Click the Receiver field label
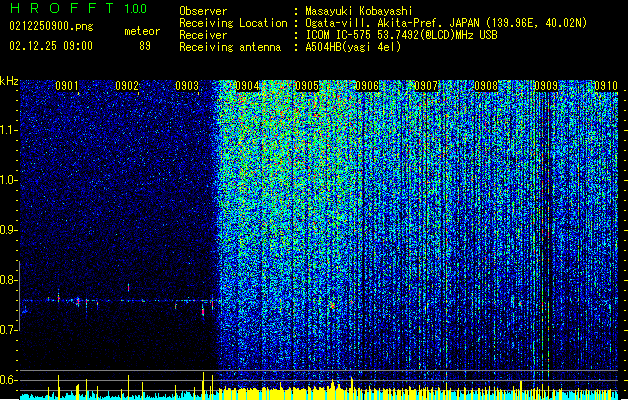629x400 pixels. point(203,35)
